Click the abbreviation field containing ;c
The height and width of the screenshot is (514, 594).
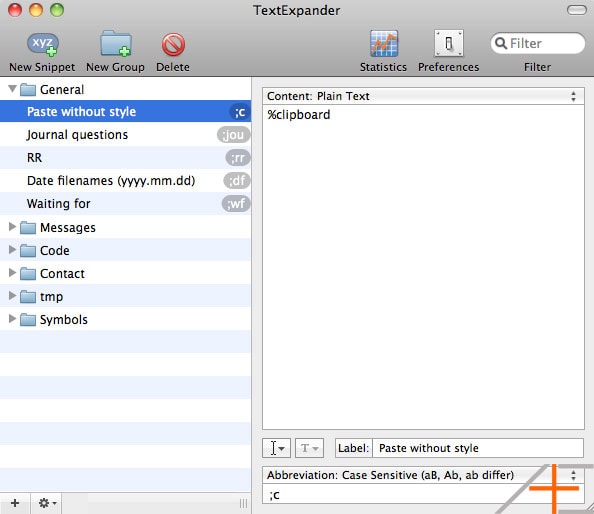pyautogui.click(x=423, y=494)
